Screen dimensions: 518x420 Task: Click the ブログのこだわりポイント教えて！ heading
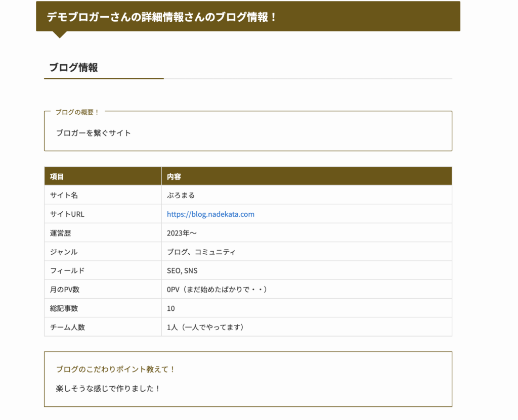115,369
